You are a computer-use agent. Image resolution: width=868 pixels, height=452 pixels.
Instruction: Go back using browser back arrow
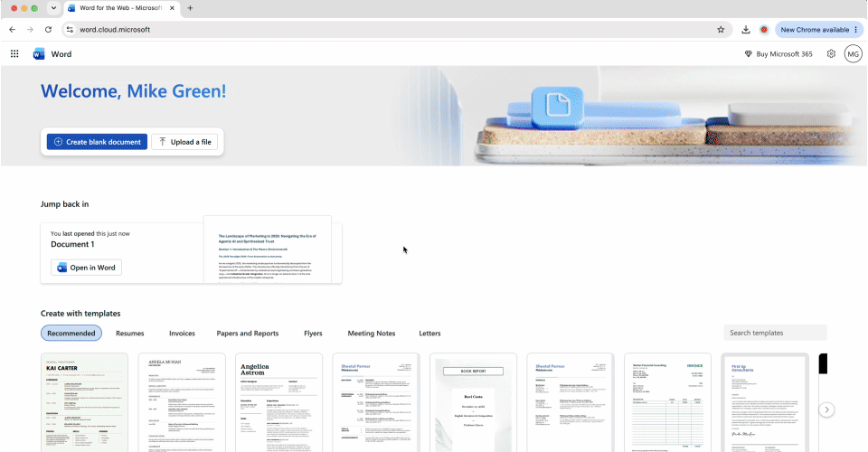click(x=12, y=29)
